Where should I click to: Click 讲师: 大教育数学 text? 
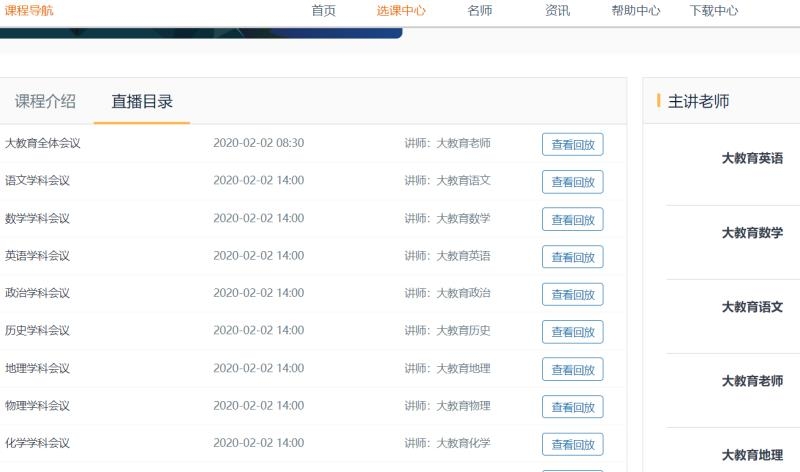tap(447, 218)
